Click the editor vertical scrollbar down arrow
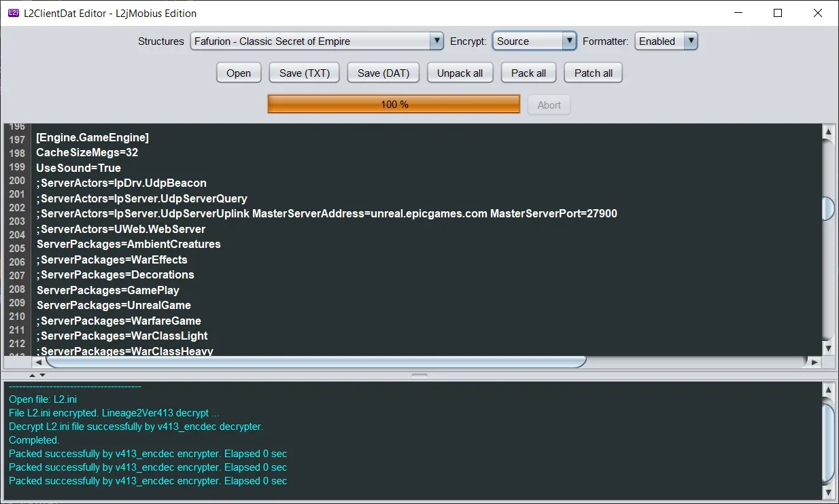Viewport: 839px width, 504px height. [x=828, y=348]
